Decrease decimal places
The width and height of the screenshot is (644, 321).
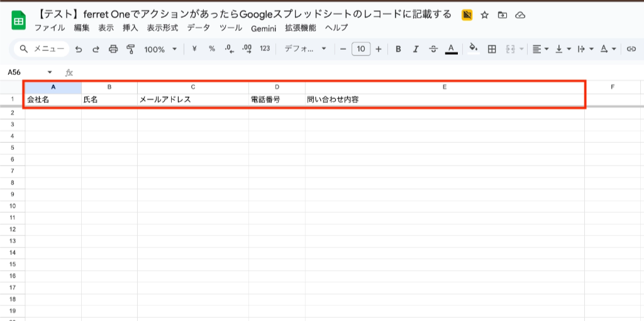tap(229, 49)
